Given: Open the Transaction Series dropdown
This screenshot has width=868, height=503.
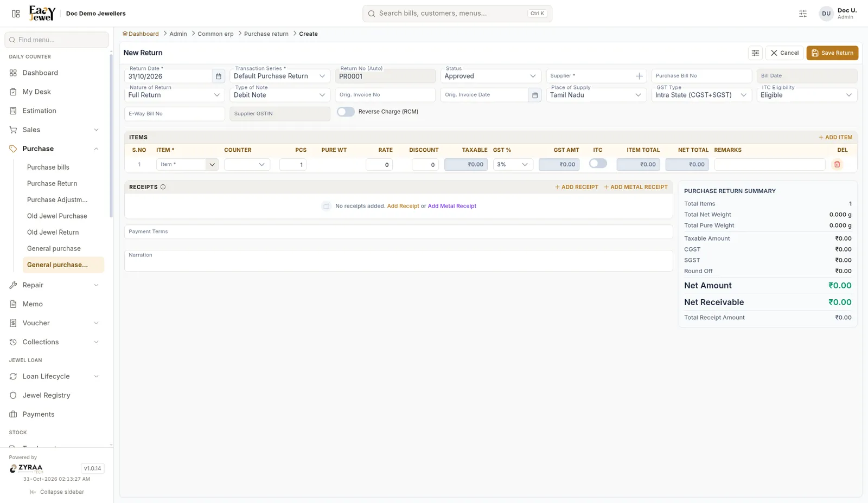Looking at the screenshot, I should [x=279, y=76].
